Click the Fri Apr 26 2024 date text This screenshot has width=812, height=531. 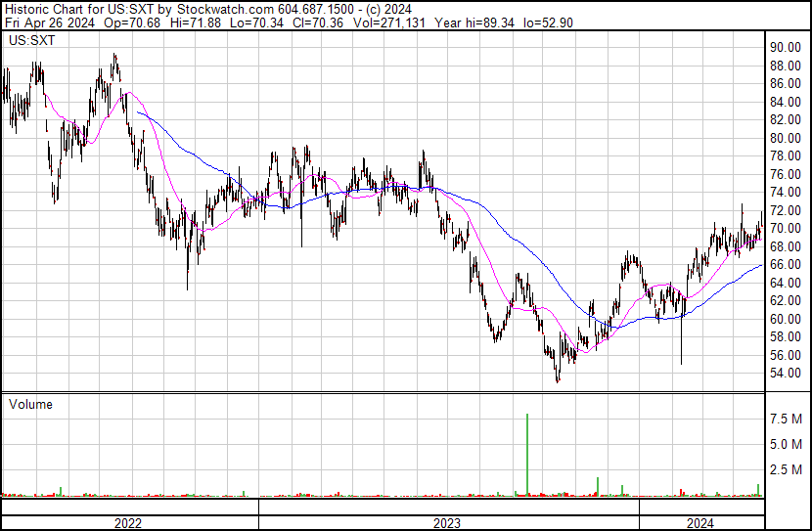(50, 22)
